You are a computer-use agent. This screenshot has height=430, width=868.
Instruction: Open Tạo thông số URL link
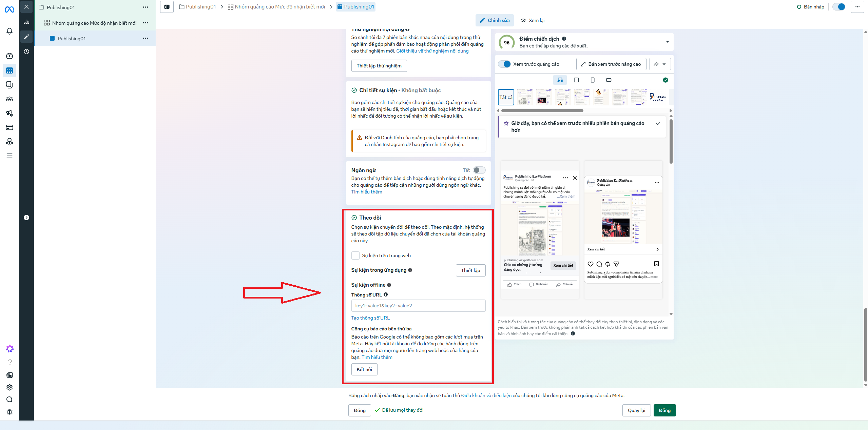pos(370,318)
